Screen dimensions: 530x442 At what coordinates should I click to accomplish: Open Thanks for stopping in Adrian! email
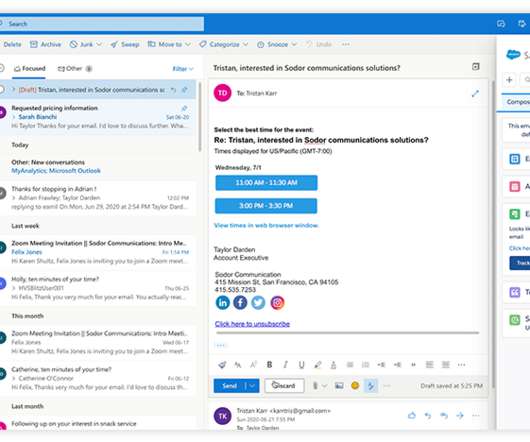click(98, 198)
